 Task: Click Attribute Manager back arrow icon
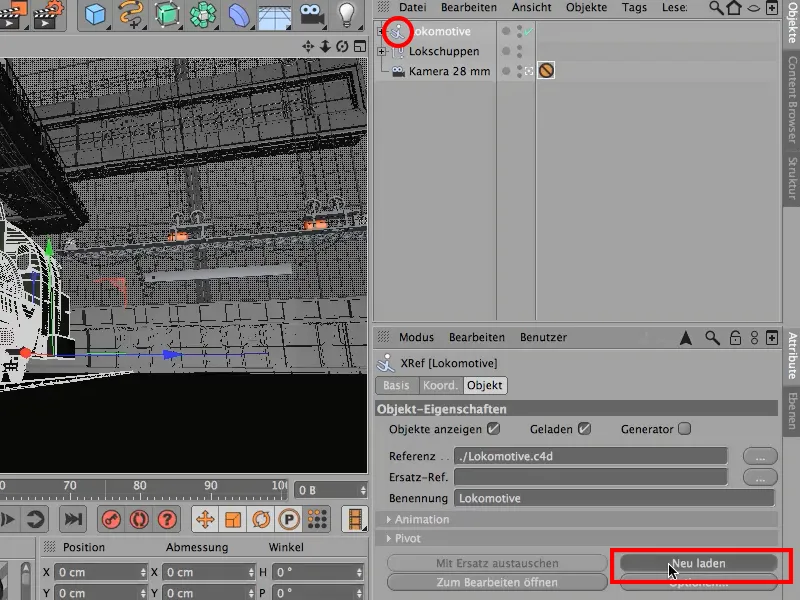point(686,337)
